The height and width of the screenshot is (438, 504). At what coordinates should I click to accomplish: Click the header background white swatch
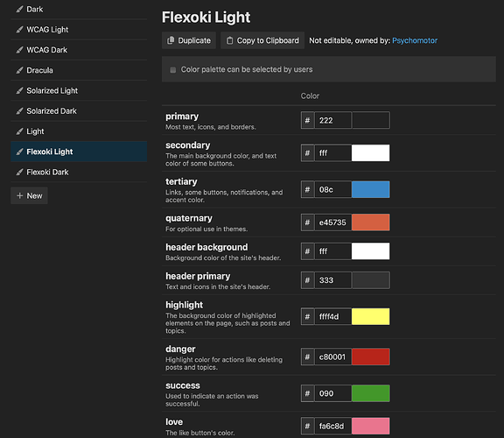(x=371, y=251)
